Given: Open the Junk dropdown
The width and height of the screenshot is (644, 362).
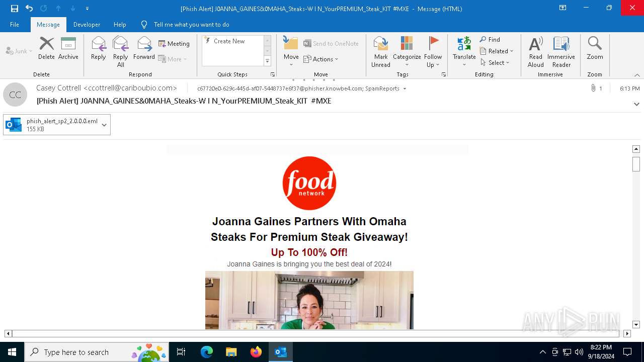Looking at the screenshot, I should tap(19, 51).
